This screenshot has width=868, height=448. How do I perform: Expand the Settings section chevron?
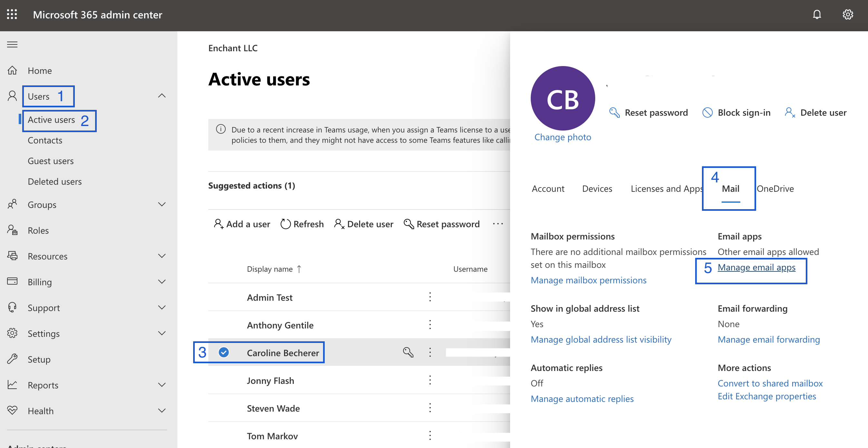(x=162, y=333)
